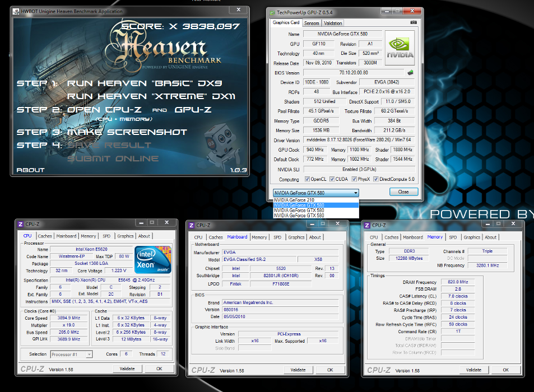The height and width of the screenshot is (392, 534).
Task: Select the highlighted GeForce GTX 580 entry
Action: tap(316, 205)
